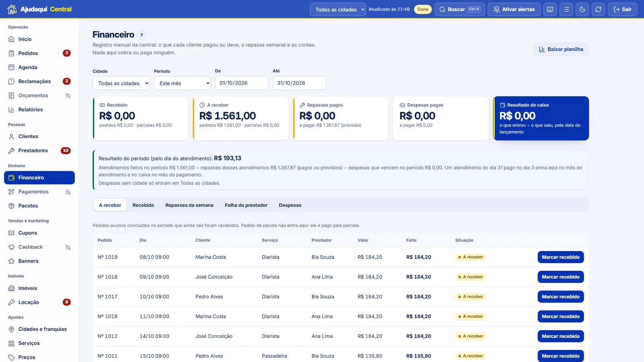Switch to the Recebido tab
Image resolution: width=644 pixels, height=362 pixels.
[x=143, y=205]
